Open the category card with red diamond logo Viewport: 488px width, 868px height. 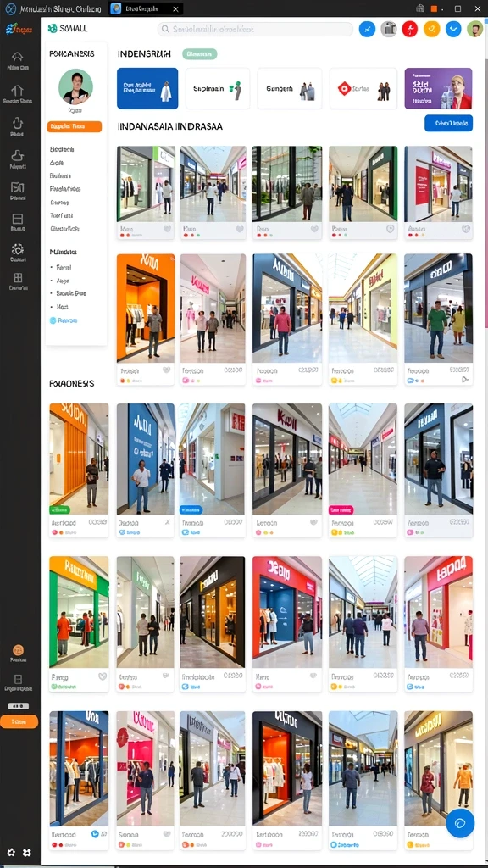363,88
